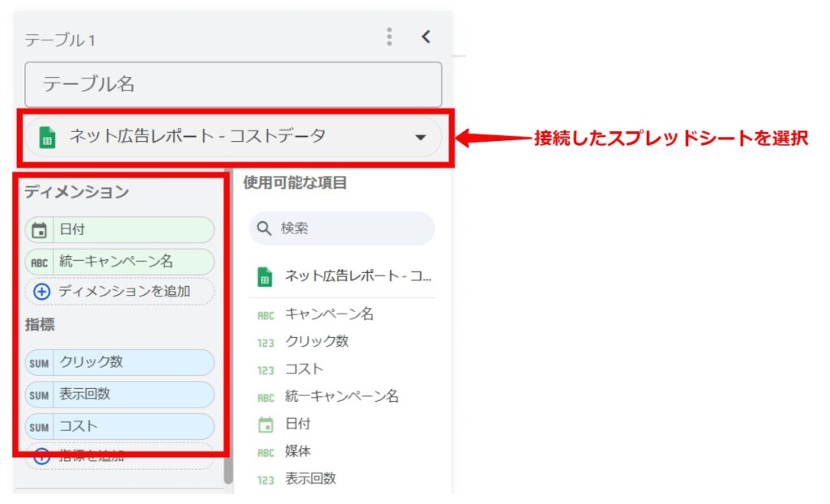Click the dropdown arrow of the data source selector
Viewport: 830px width, 504px height.
coord(420,138)
